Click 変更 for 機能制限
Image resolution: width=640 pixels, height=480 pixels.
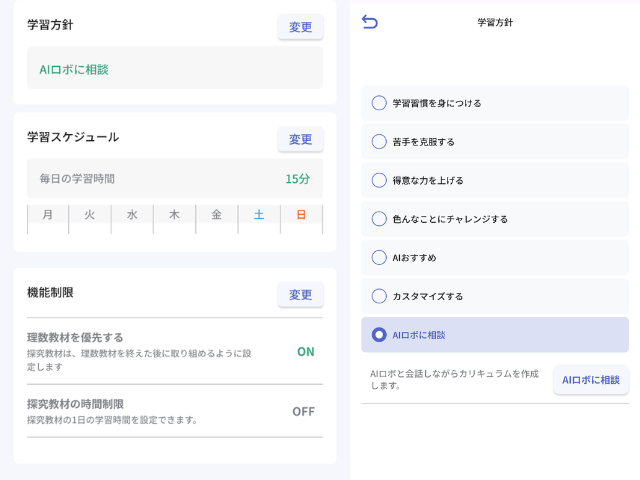(300, 294)
